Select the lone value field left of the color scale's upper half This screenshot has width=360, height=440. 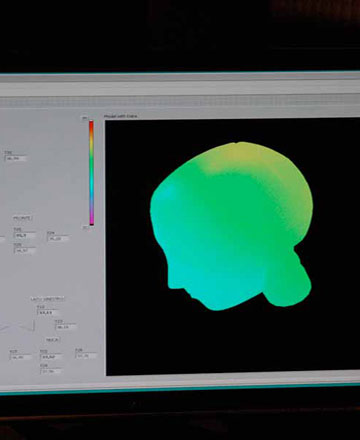(16, 158)
